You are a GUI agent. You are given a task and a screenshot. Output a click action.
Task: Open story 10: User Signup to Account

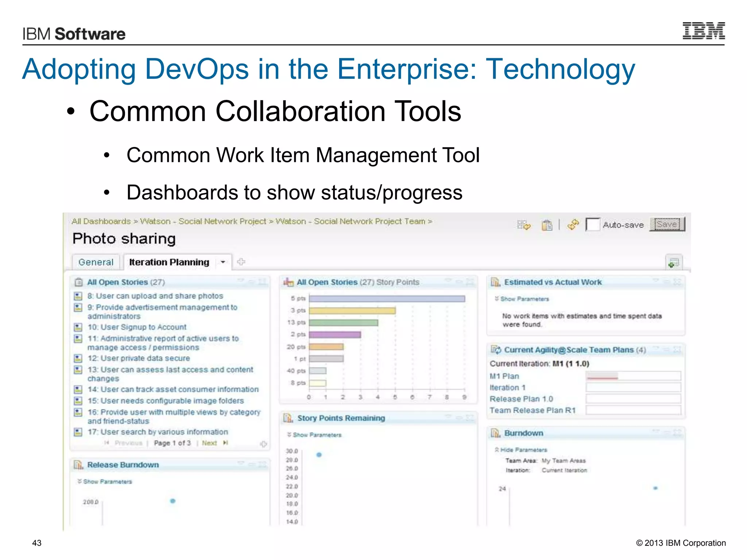(x=137, y=327)
